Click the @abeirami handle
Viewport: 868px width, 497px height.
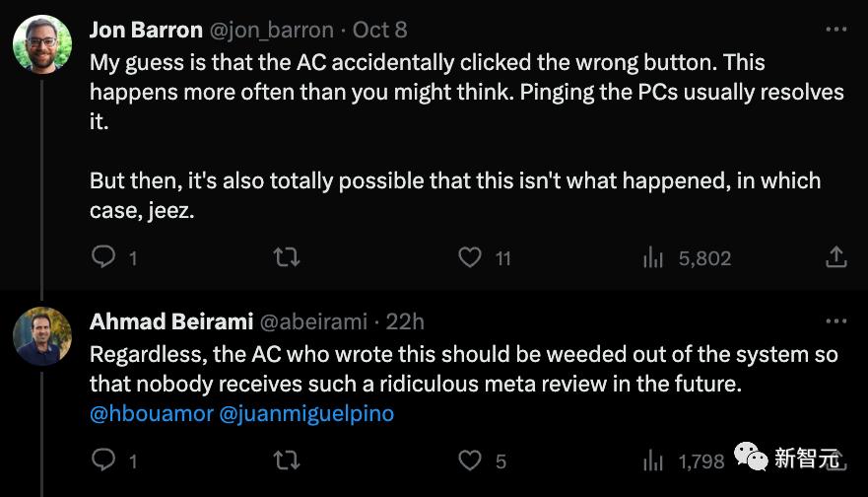point(312,321)
